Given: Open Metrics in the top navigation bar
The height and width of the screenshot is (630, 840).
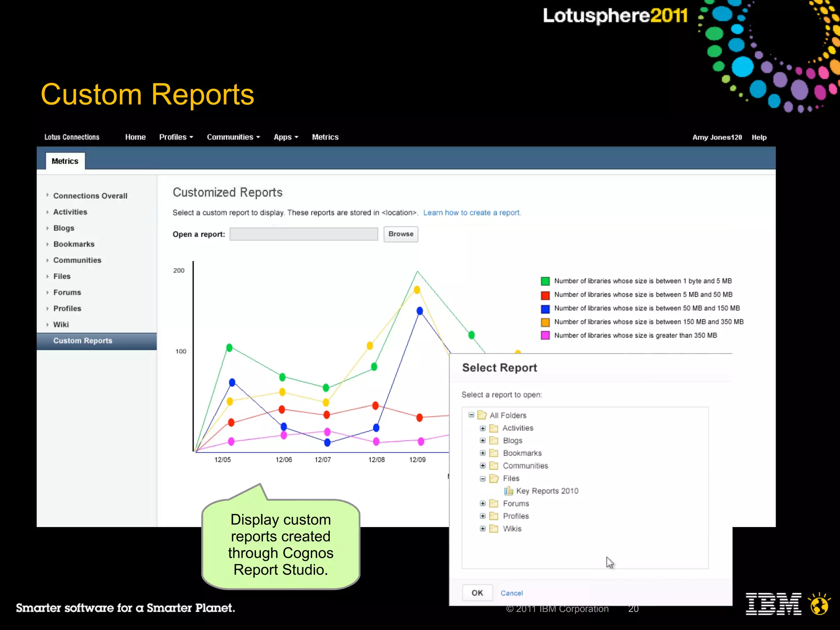Looking at the screenshot, I should point(325,137).
